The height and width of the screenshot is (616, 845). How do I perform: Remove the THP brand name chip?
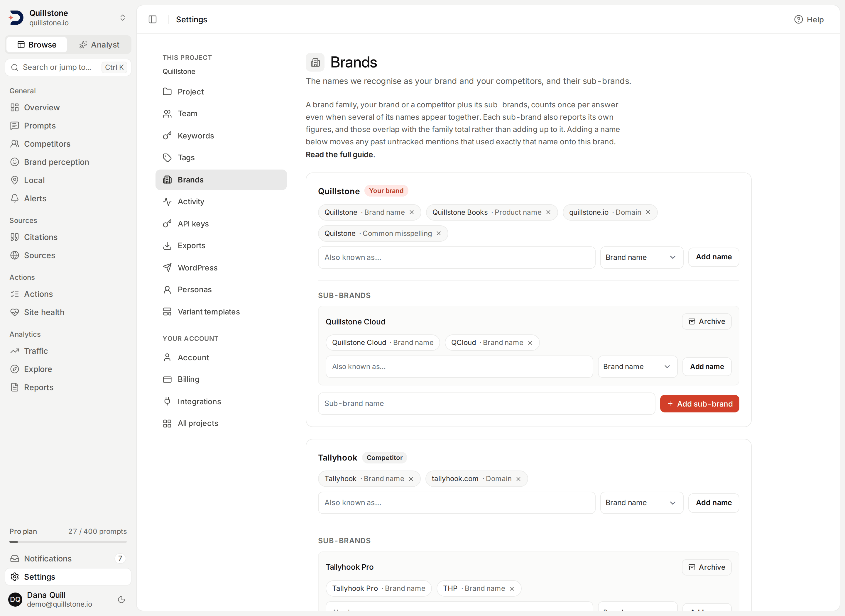(512, 588)
